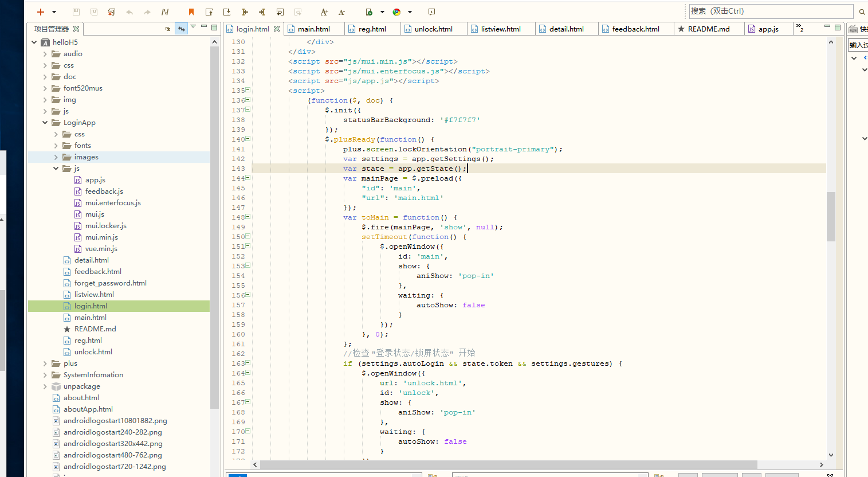Fold the toMain function at line 148

click(248, 217)
